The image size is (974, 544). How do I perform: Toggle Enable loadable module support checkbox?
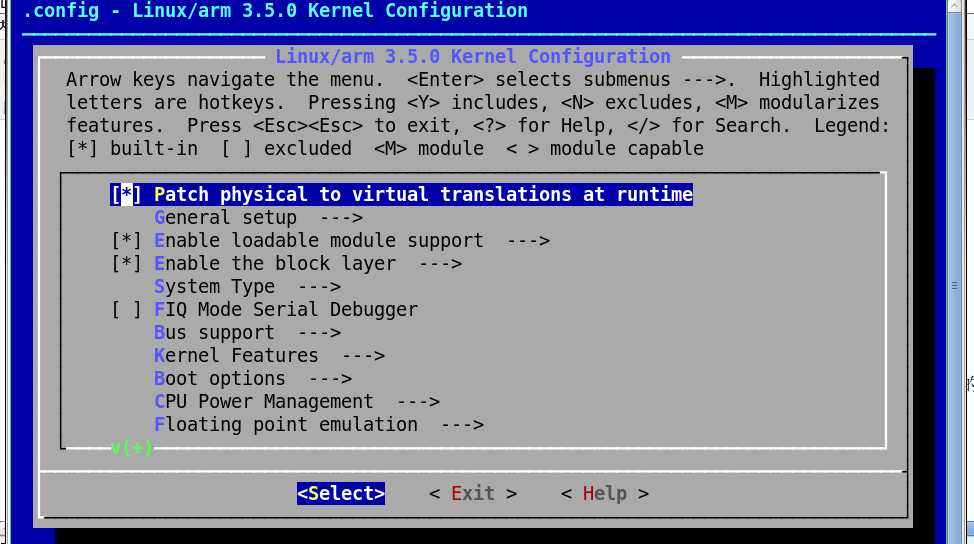(x=126, y=240)
